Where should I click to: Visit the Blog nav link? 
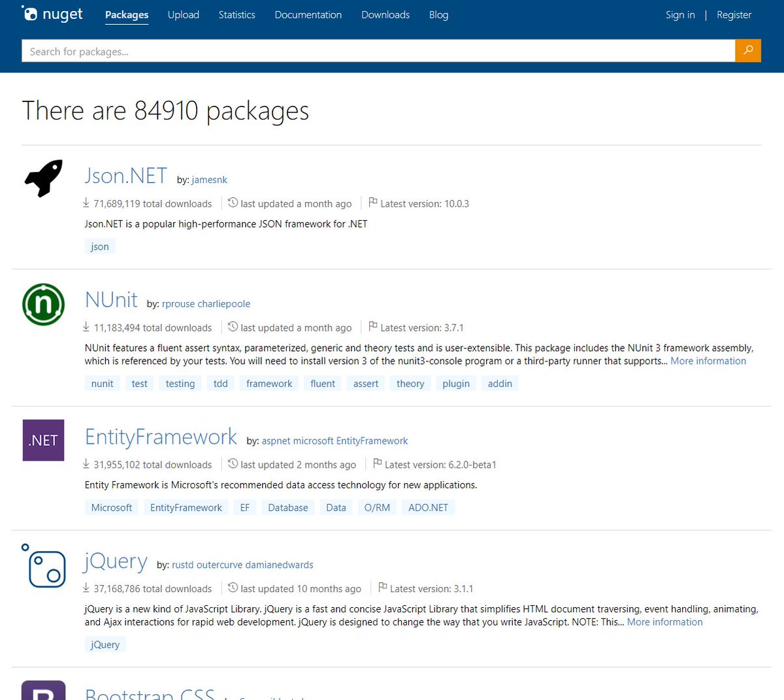(439, 14)
